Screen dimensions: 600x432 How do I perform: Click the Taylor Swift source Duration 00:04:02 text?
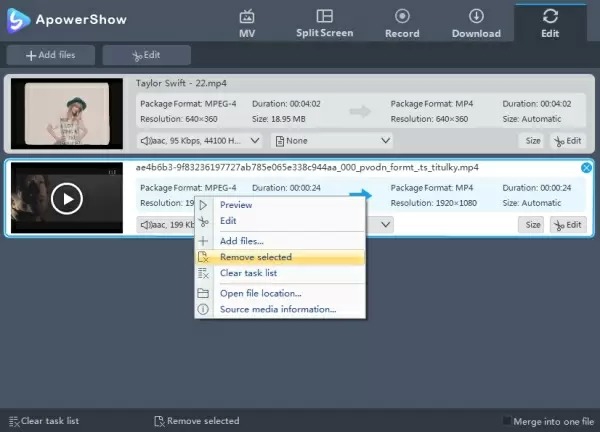click(x=286, y=104)
